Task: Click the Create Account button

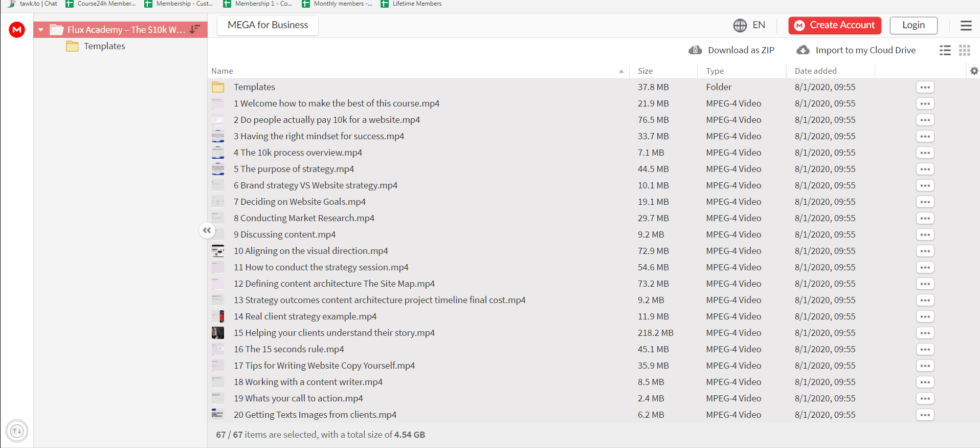Action: point(835,26)
